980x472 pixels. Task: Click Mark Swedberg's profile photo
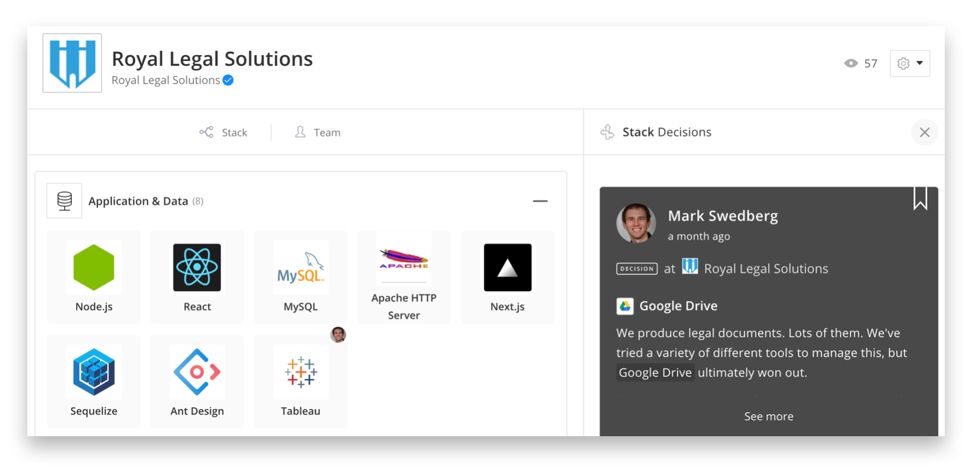(x=636, y=223)
